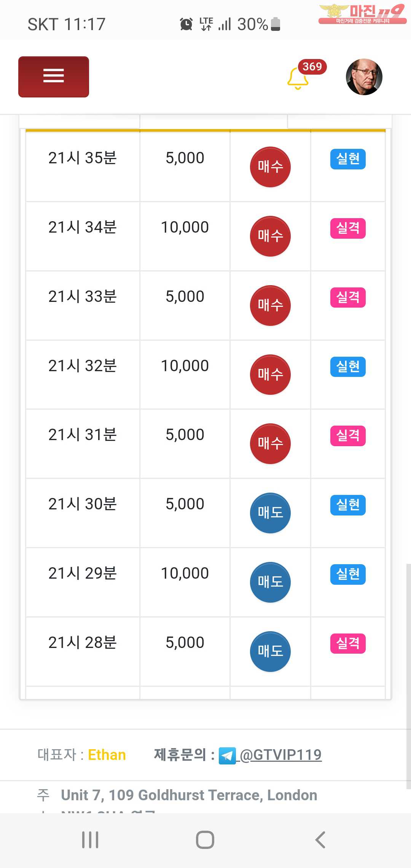Select the 실격 badge at 21시 34분
This screenshot has height=868, width=411.
348,228
